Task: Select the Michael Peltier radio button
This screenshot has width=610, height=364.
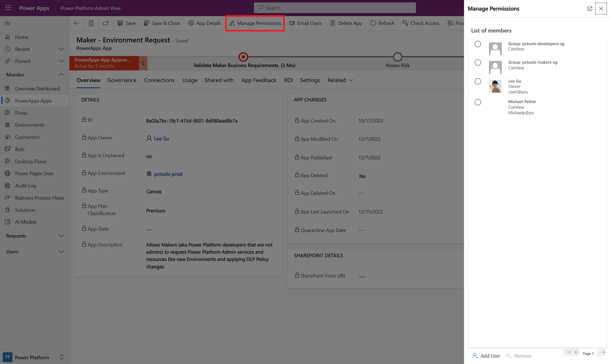Action: coord(478,102)
